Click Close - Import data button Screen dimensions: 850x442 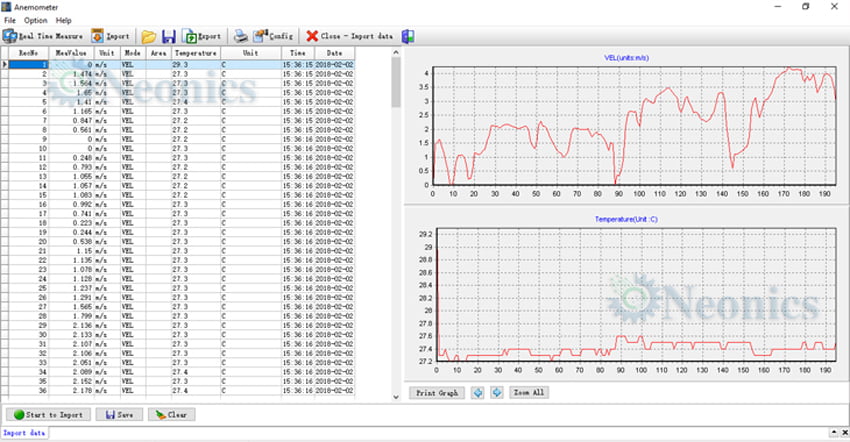(350, 36)
